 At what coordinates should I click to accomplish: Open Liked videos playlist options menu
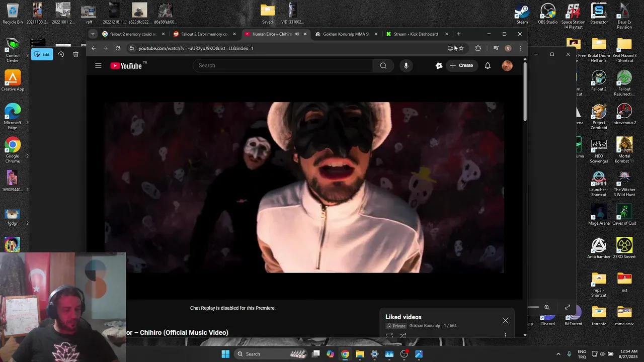(505, 335)
